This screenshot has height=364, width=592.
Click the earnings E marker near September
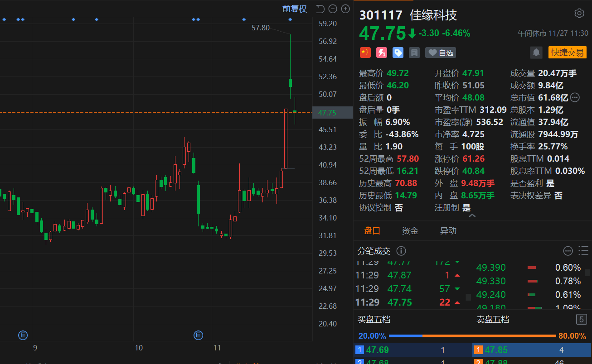point(23,335)
